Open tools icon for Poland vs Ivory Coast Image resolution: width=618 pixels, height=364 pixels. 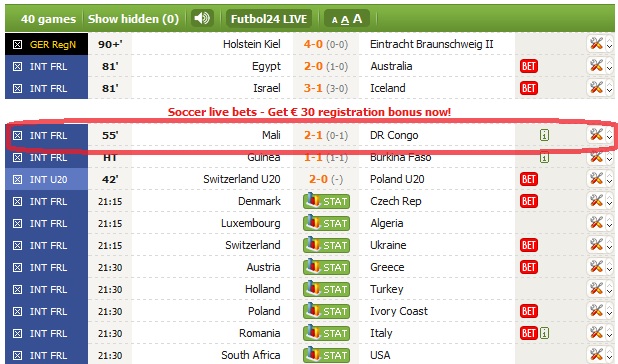pyautogui.click(x=596, y=310)
